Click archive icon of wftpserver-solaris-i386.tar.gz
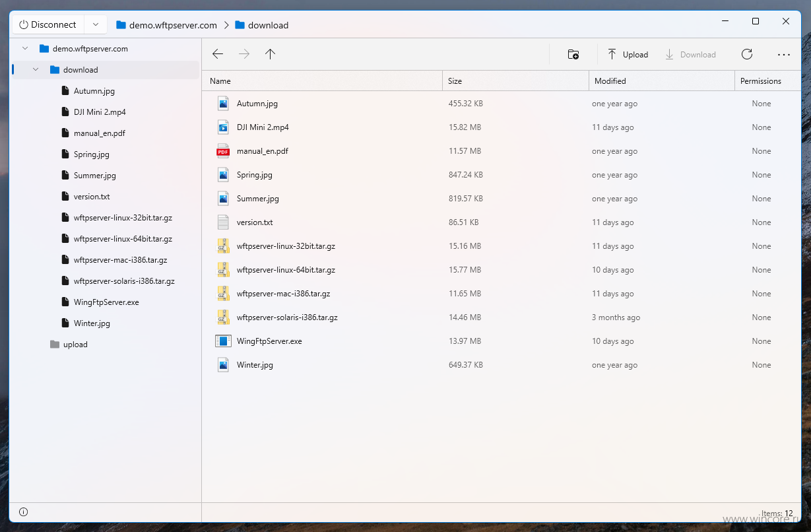The image size is (811, 532). [x=223, y=317]
